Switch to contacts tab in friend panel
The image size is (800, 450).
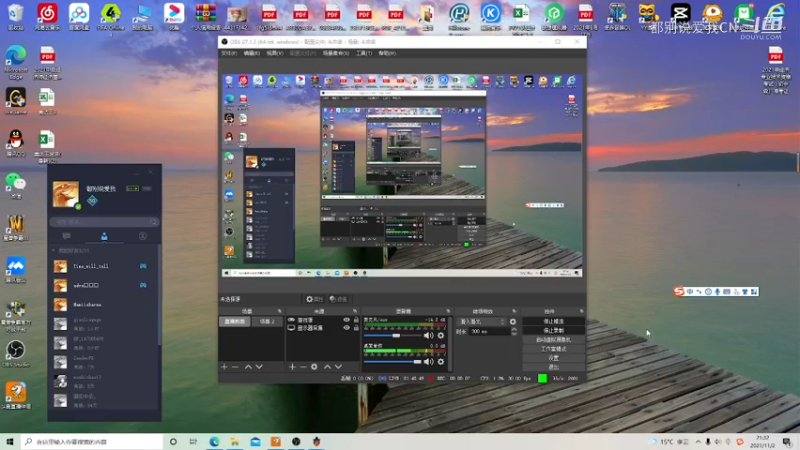pyautogui.click(x=104, y=236)
